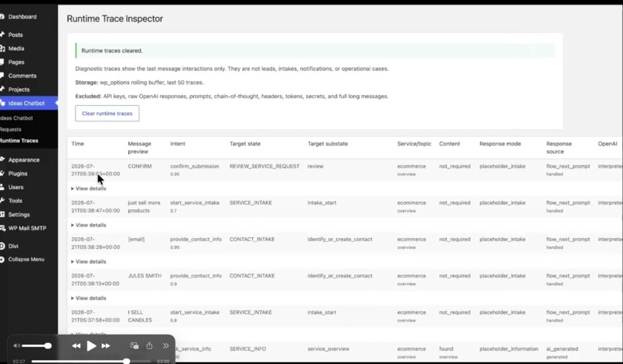Image resolution: width=623 pixels, height=364 pixels.
Task: Click the Intent column header
Action: (178, 144)
